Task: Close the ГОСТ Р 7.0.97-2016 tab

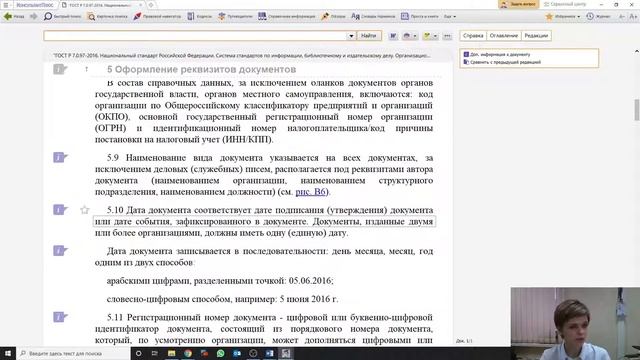Action: 141,5
